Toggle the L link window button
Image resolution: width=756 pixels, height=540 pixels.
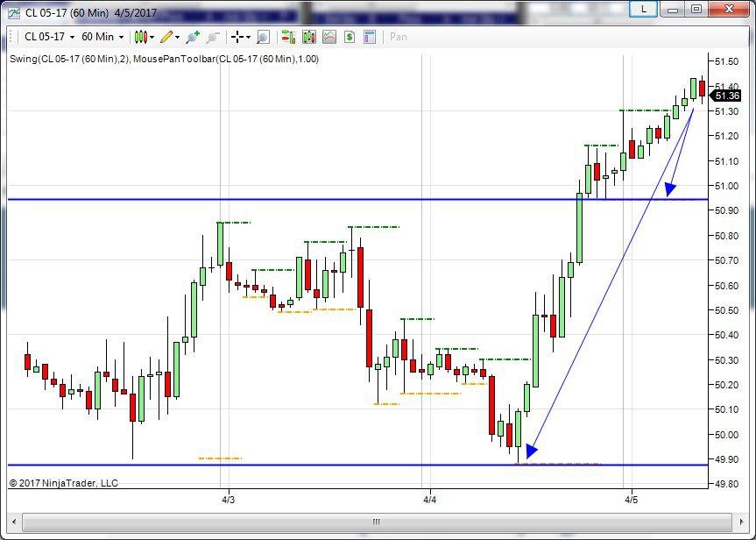point(644,9)
